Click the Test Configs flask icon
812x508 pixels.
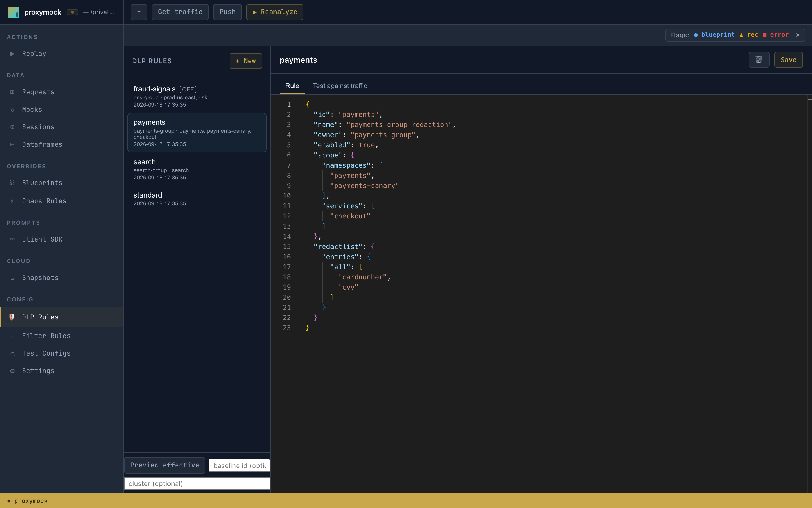[x=12, y=353]
